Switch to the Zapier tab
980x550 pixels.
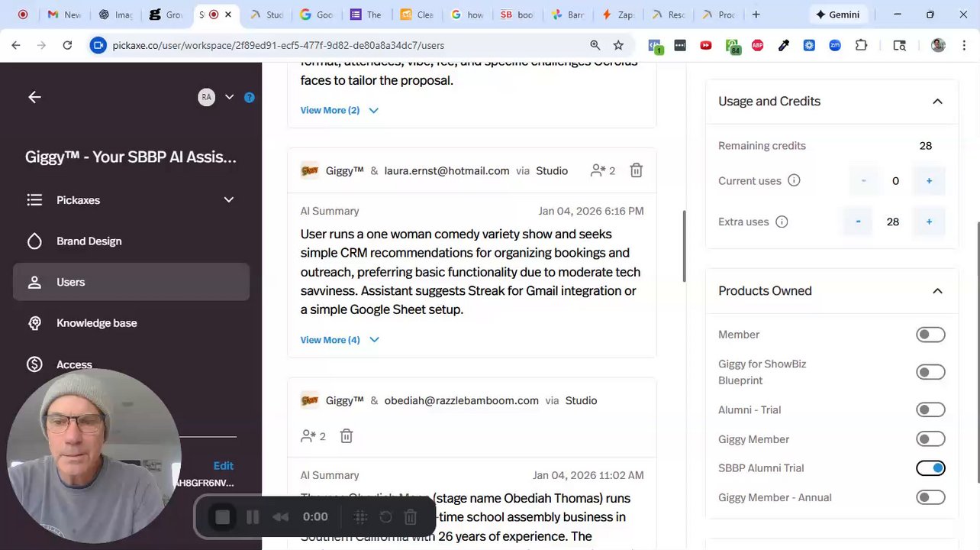click(x=617, y=15)
